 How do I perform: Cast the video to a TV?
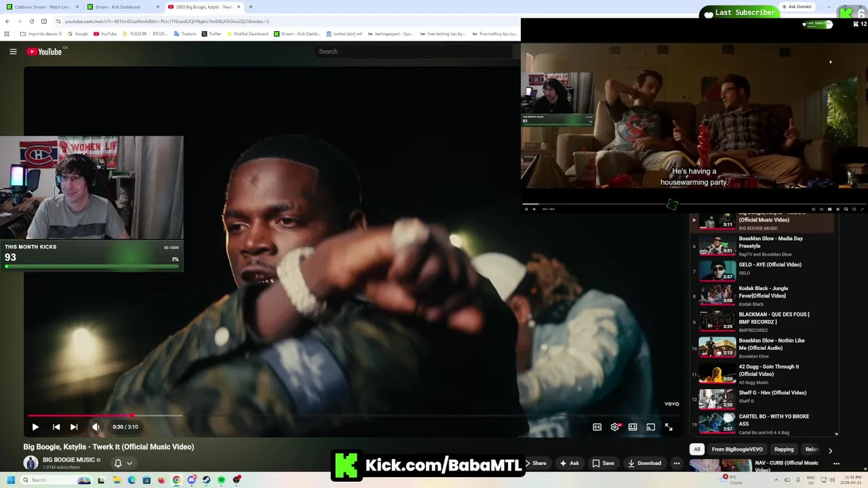pyautogui.click(x=650, y=427)
